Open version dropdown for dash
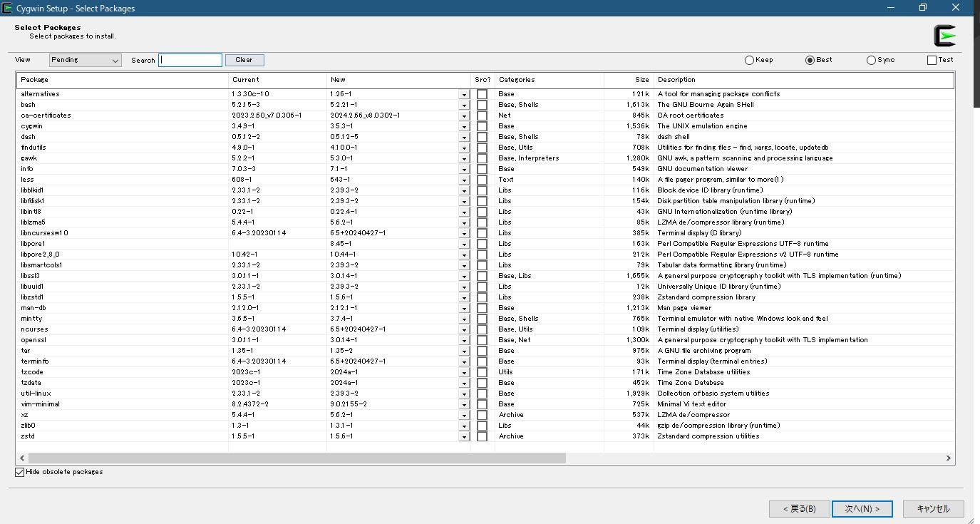This screenshot has width=980, height=524. [464, 137]
